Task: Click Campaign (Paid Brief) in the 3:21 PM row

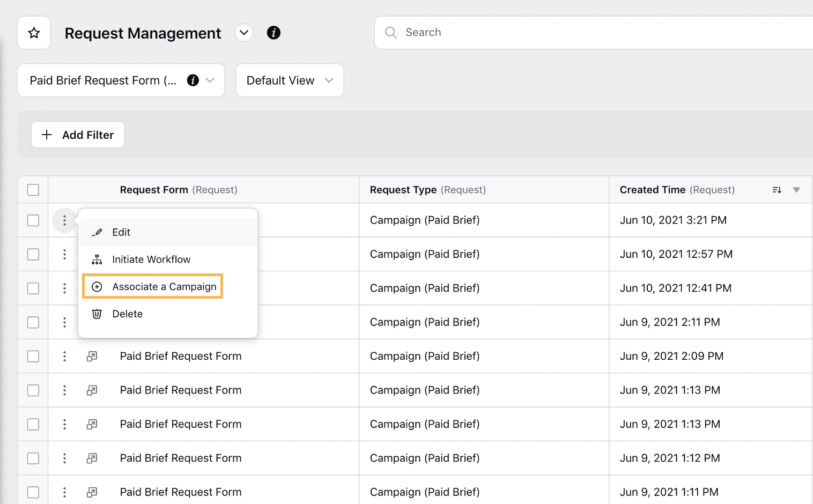Action: pos(425,220)
